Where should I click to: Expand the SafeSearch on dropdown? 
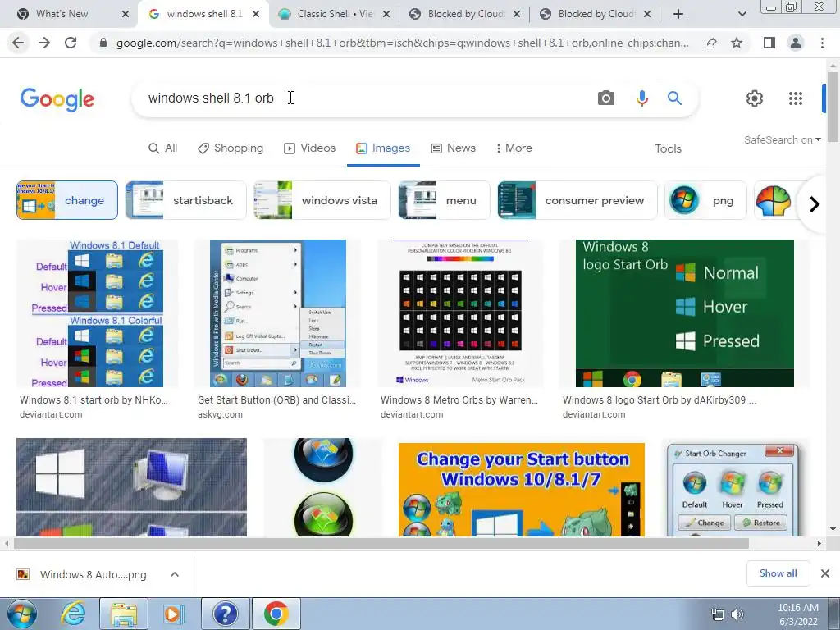click(782, 139)
